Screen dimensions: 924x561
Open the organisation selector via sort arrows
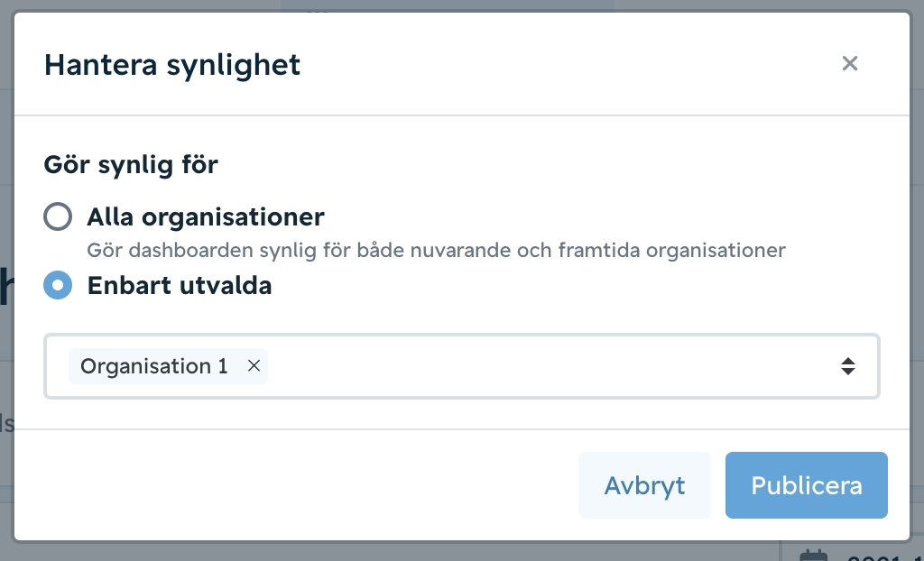(847, 366)
